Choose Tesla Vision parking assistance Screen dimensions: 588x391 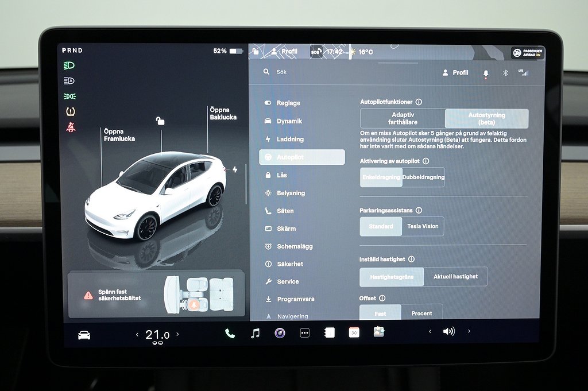tap(423, 226)
